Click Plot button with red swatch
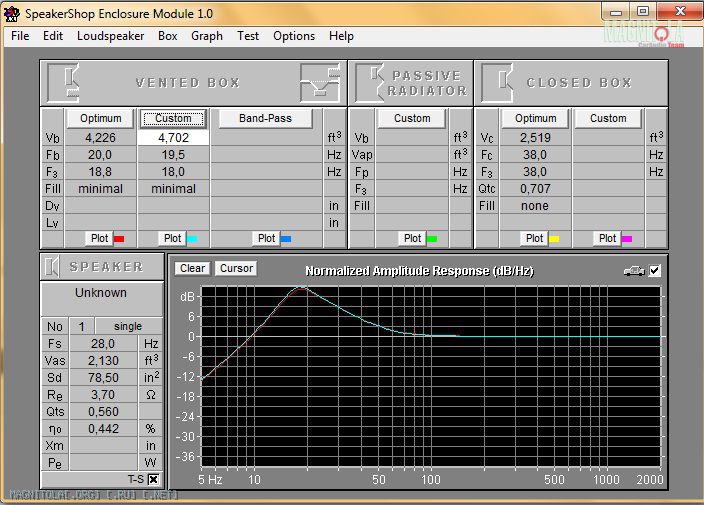This screenshot has height=505, width=704. 100,238
